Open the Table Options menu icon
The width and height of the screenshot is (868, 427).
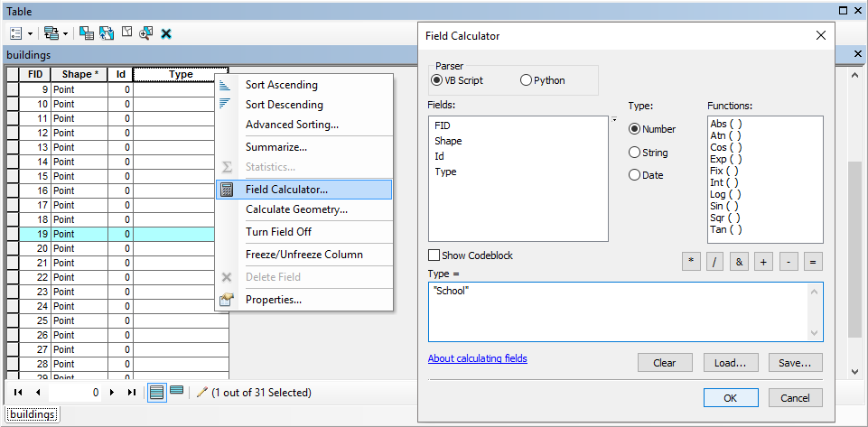coord(15,33)
